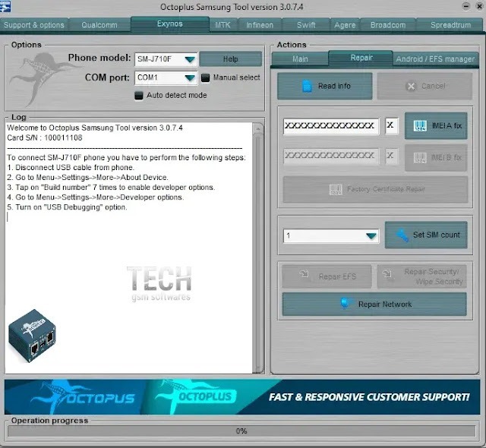Click Factory Certificate Repair button
Screen dimensions: 486x448
(375, 189)
